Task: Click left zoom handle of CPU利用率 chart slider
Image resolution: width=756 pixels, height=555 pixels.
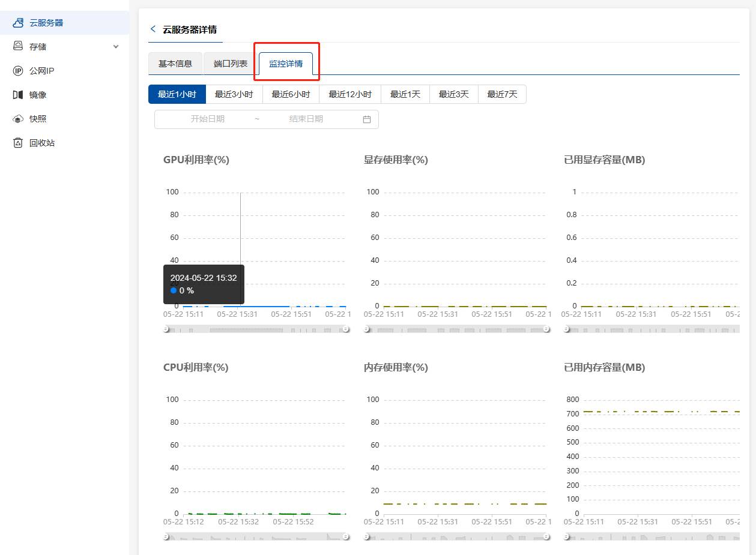Action: 166,537
